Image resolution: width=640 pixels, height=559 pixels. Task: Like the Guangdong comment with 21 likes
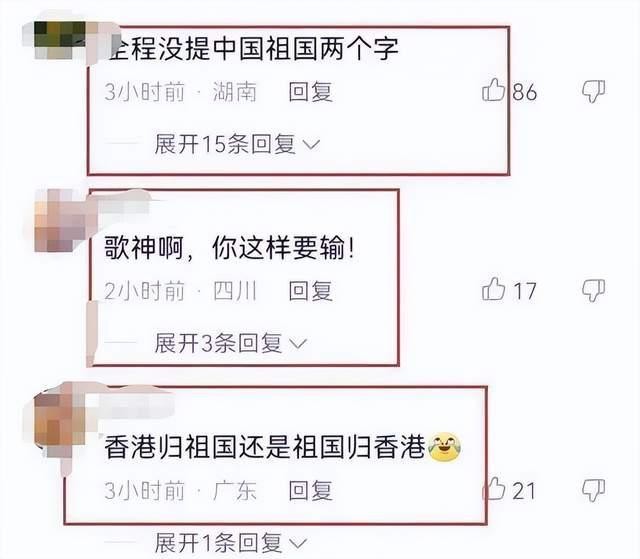(x=495, y=488)
